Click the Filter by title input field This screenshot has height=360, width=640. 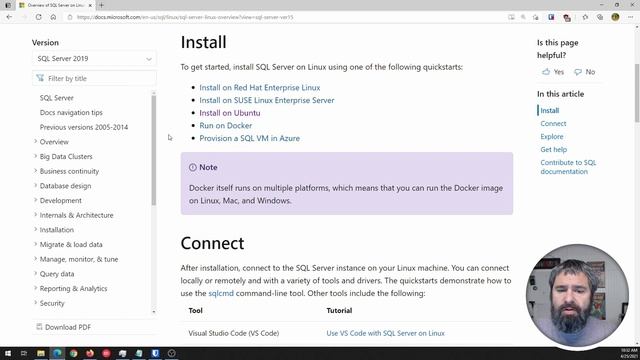pos(94,78)
